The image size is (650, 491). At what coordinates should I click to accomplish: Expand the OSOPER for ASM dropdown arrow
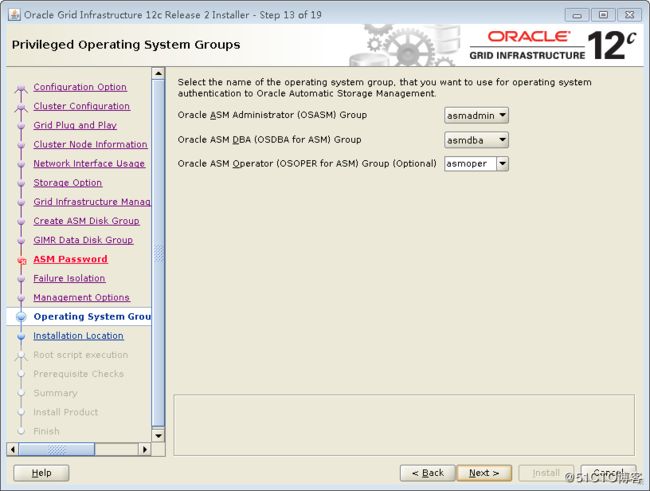click(502, 164)
